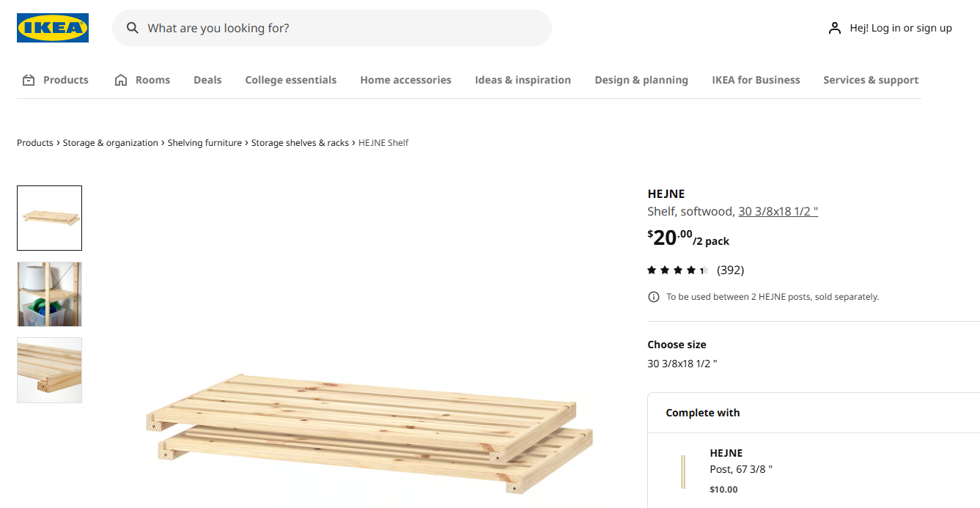
Task: Click the IKEA logo
Action: click(53, 28)
